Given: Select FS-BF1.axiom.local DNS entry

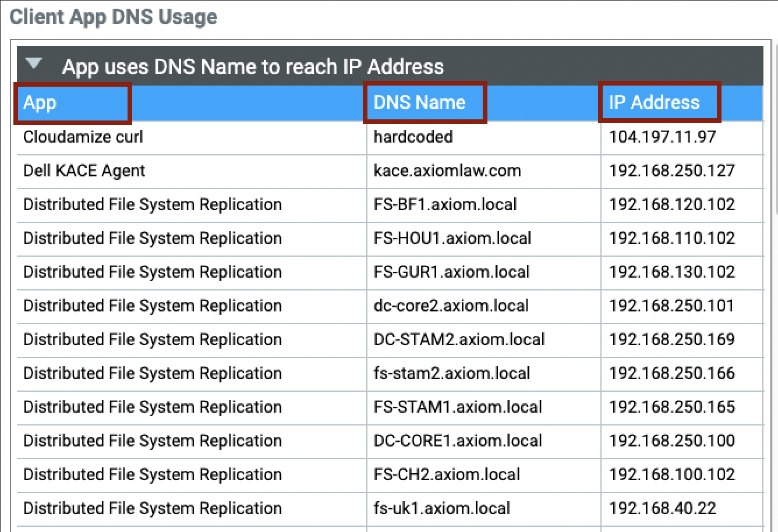Looking at the screenshot, I should [x=445, y=205].
